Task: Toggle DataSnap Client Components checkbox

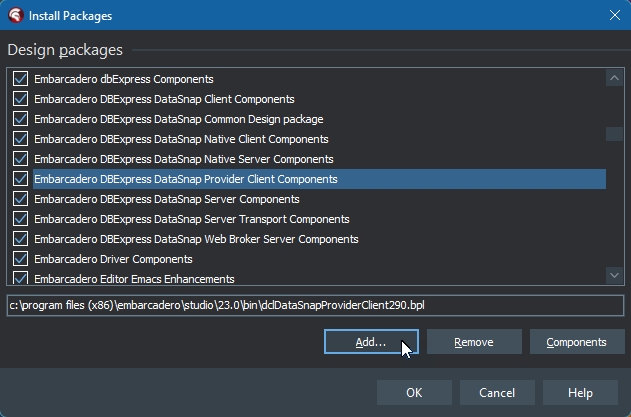Action: 21,99
